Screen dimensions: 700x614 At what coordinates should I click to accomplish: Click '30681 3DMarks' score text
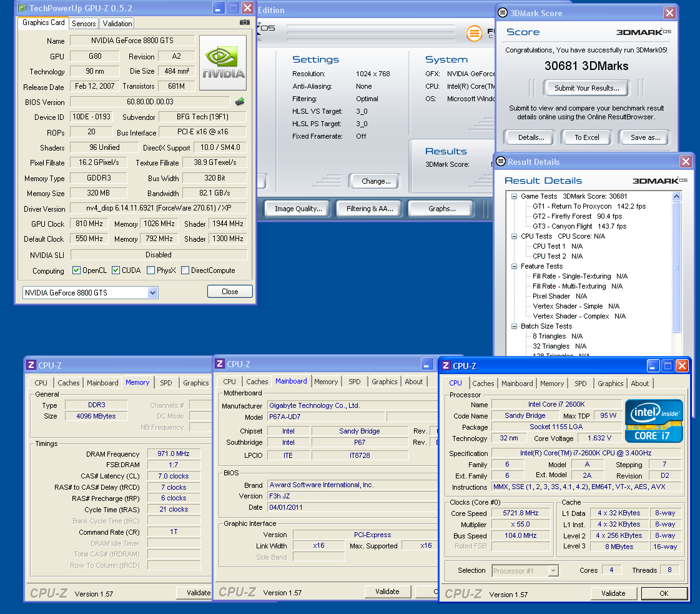(586, 66)
